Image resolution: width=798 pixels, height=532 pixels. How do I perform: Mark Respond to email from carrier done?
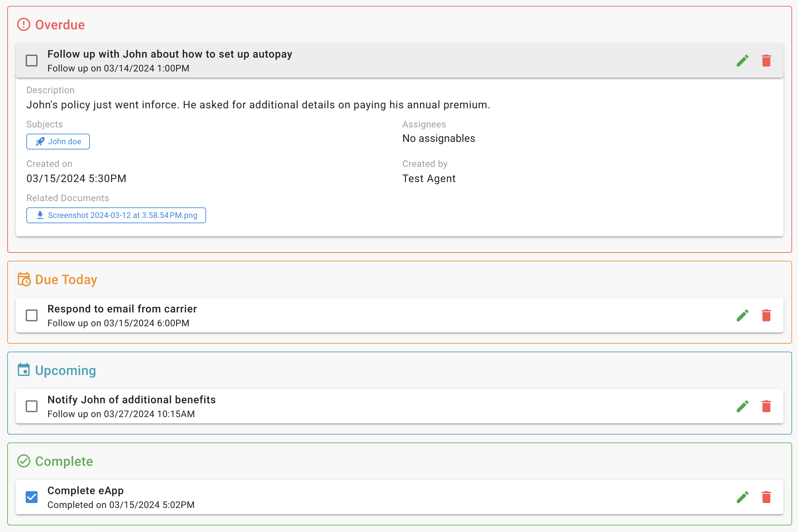coord(32,315)
